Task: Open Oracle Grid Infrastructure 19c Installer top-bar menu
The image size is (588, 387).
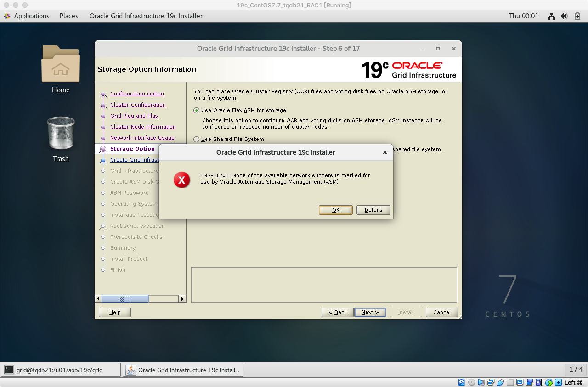Action: tap(146, 16)
